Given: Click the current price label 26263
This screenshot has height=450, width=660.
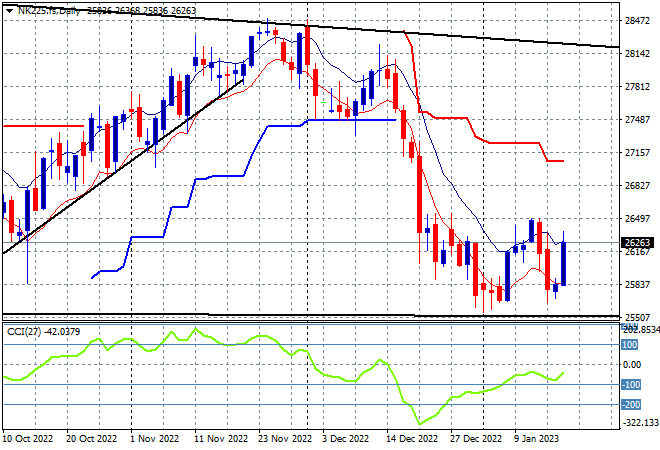Looking at the screenshot, I should point(637,242).
